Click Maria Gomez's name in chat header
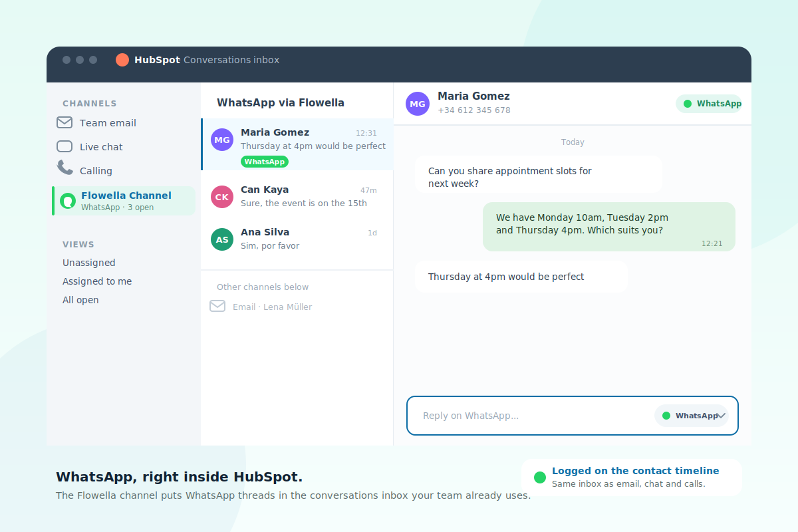The width and height of the screenshot is (798, 532). click(473, 96)
